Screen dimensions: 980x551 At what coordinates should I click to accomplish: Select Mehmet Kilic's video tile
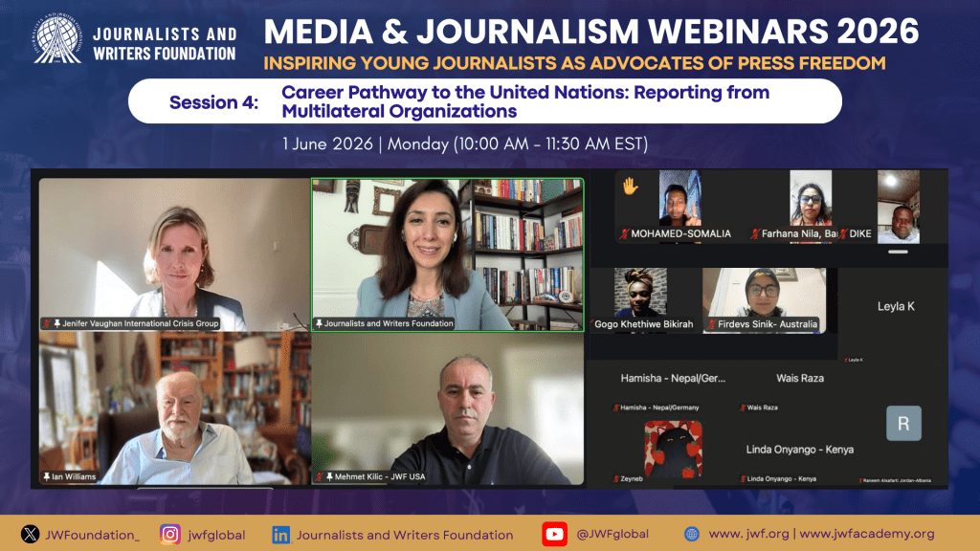coord(448,408)
